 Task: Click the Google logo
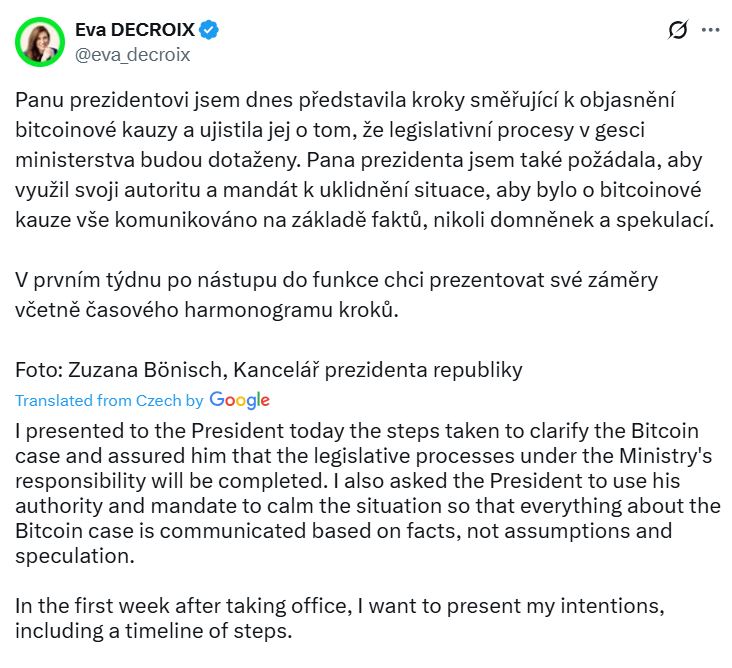coord(240,400)
